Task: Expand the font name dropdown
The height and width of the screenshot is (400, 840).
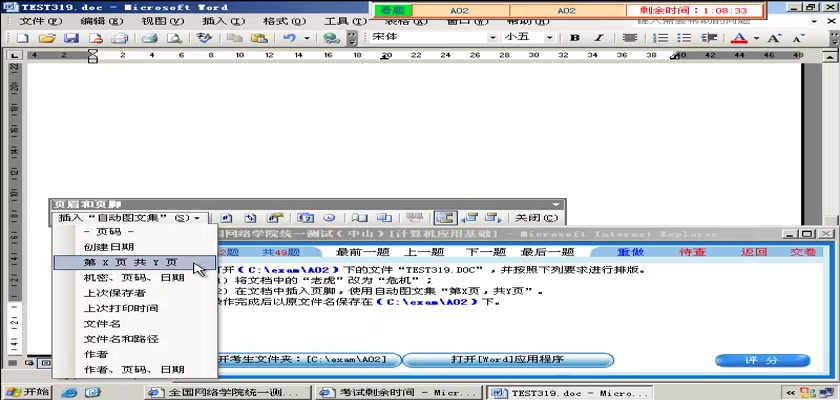Action: [x=492, y=38]
